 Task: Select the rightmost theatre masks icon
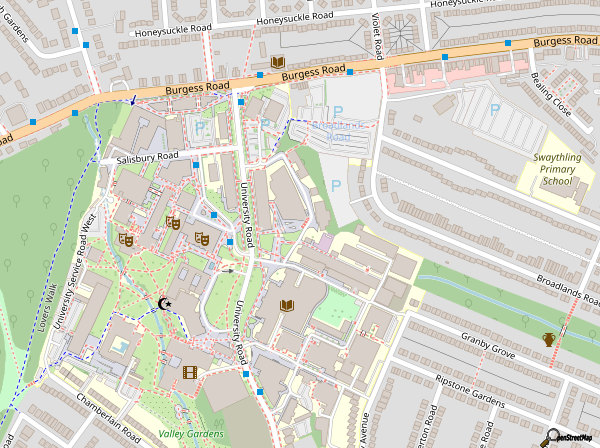click(x=201, y=239)
